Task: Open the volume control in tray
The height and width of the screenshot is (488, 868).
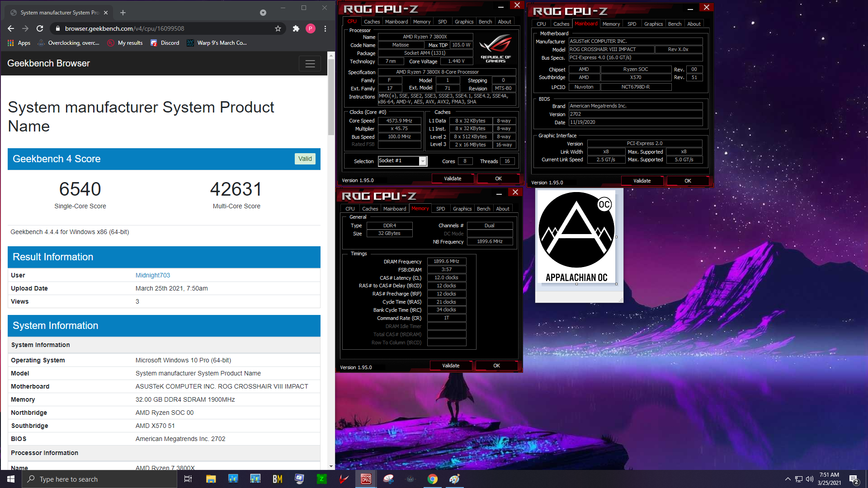Action: coord(809,479)
